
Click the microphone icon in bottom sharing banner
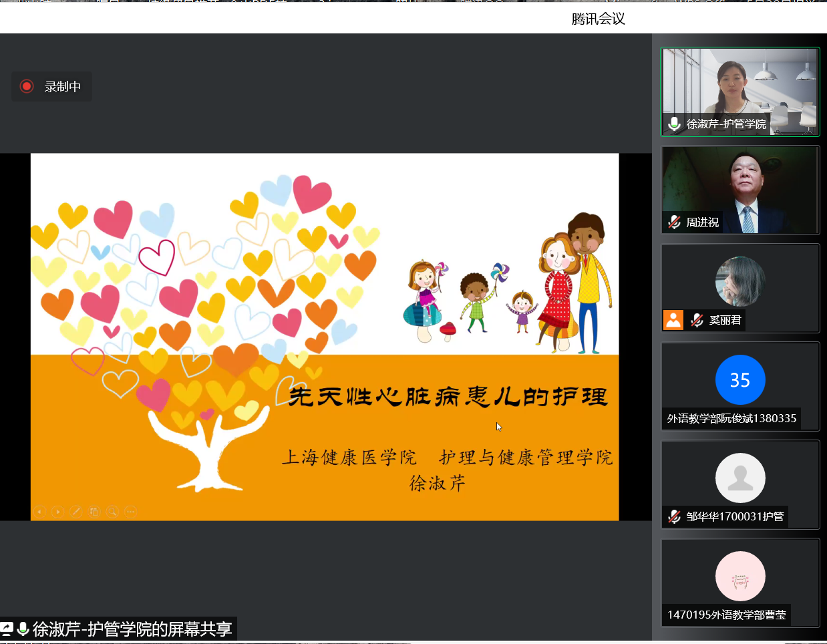pos(23,629)
